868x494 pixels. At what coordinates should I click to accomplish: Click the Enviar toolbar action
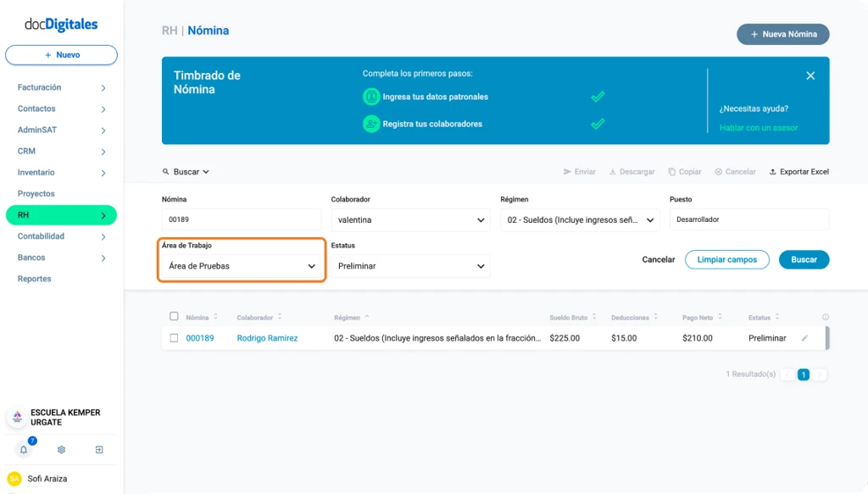(x=579, y=171)
